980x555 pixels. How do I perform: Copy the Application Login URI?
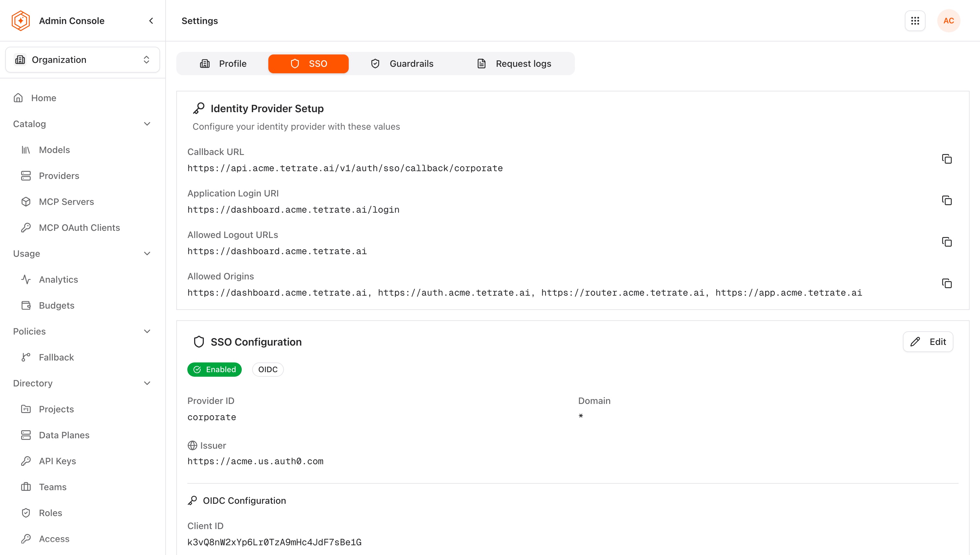(947, 200)
